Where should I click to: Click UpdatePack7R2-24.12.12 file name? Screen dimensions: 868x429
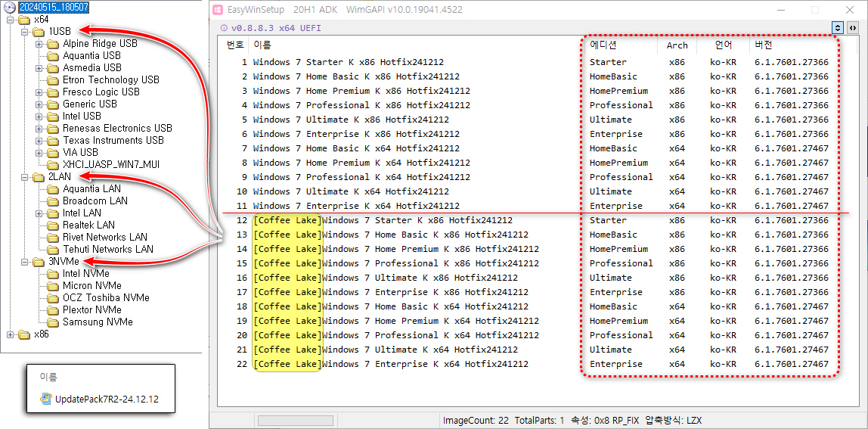(x=107, y=399)
